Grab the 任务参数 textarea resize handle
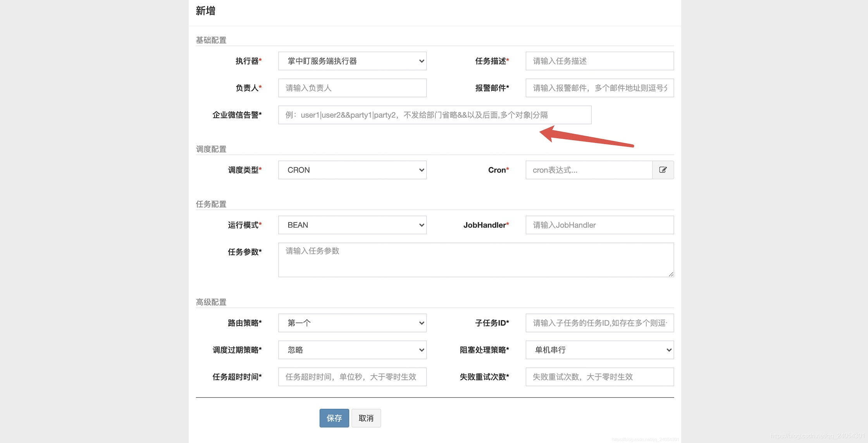Screen dimensions: 868x443 671,274
